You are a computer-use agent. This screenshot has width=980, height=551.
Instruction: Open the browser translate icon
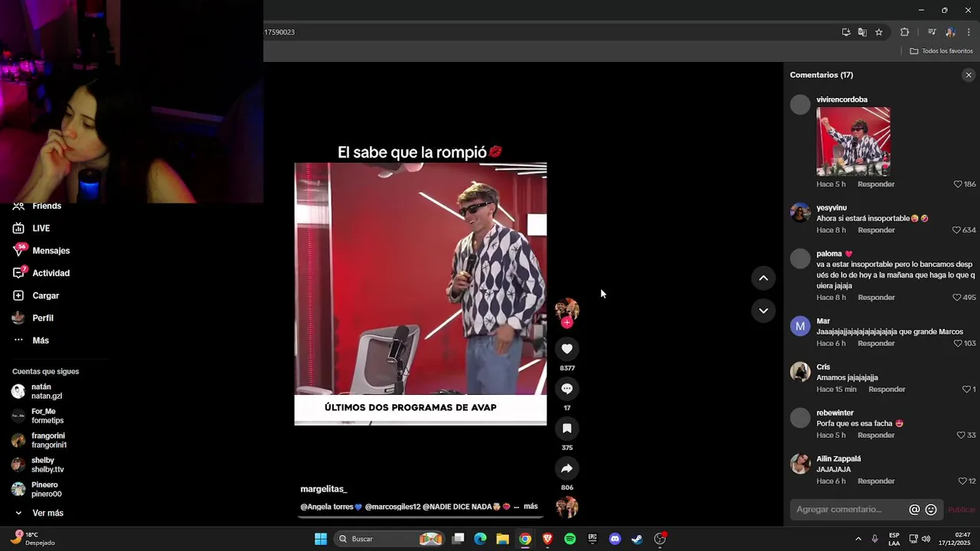pos(862,32)
